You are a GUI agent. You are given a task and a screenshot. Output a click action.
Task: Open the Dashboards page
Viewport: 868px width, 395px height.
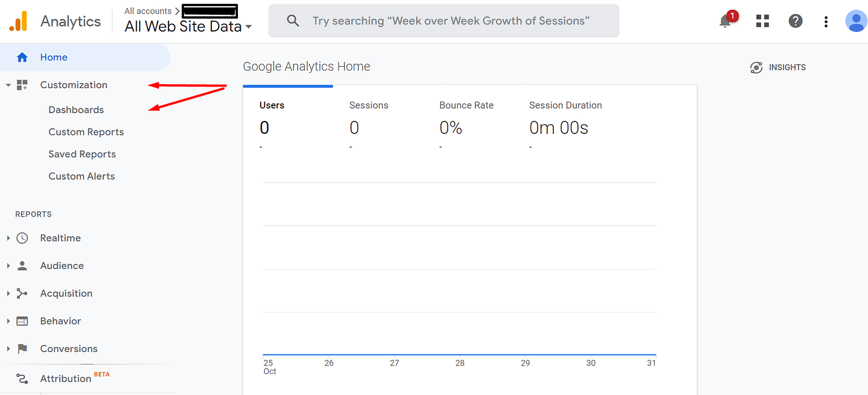pyautogui.click(x=76, y=110)
